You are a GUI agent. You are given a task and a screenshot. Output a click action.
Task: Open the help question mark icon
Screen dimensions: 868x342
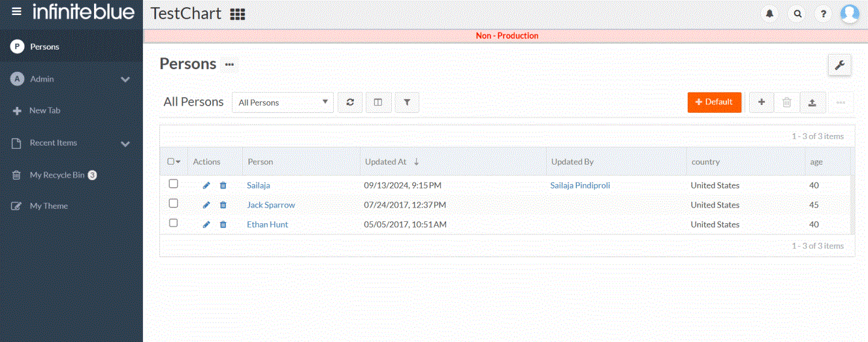[824, 14]
